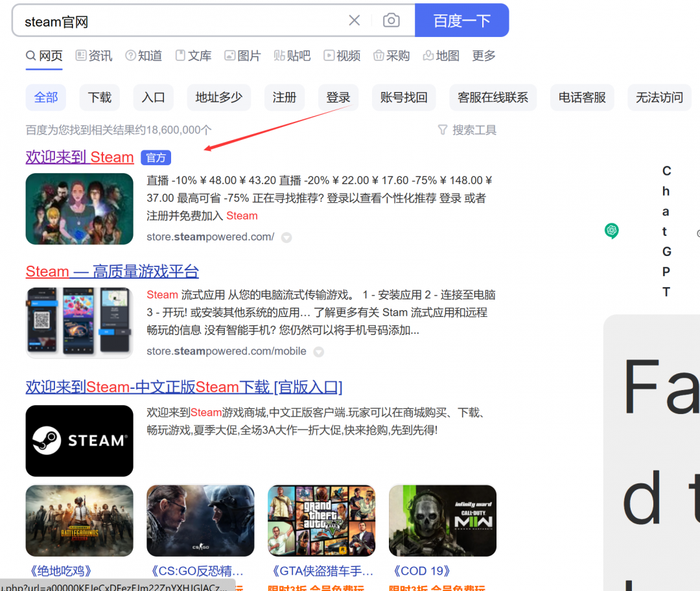Go to the 地图 tab

[441, 56]
